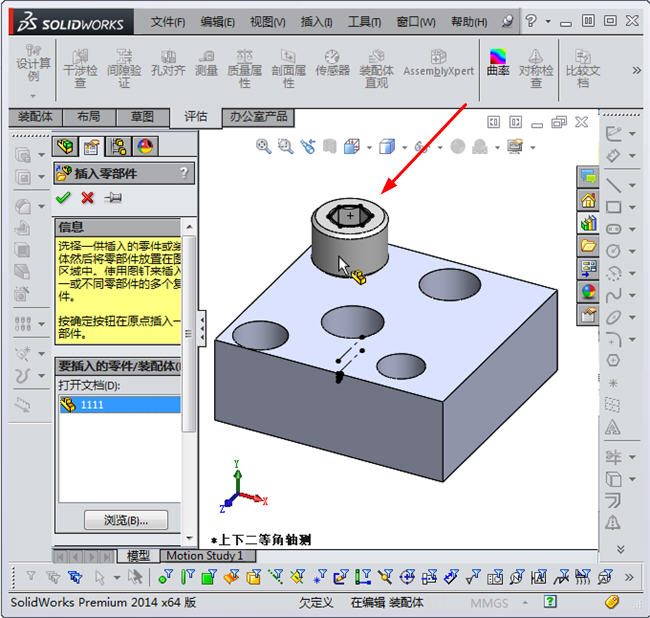Open the 插入 (Insert) menu
The width and height of the screenshot is (650, 618).
(316, 22)
